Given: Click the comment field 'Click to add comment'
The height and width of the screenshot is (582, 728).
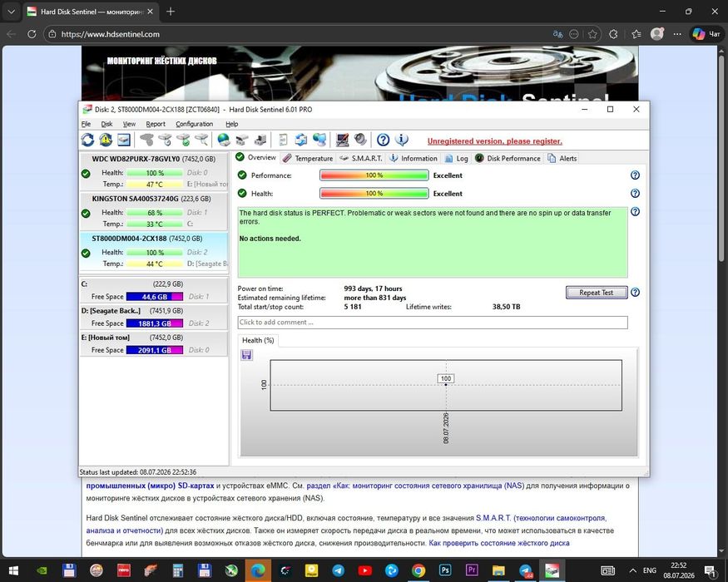Looking at the screenshot, I should click(x=433, y=322).
